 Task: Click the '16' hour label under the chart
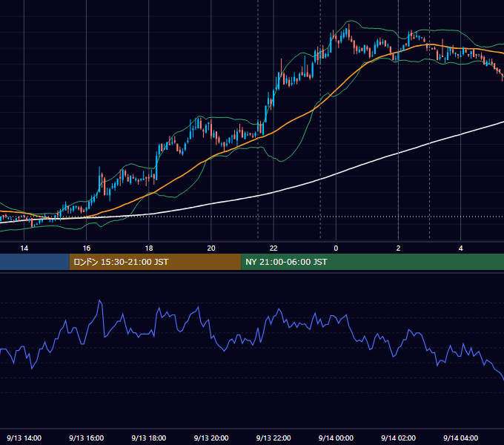click(87, 248)
